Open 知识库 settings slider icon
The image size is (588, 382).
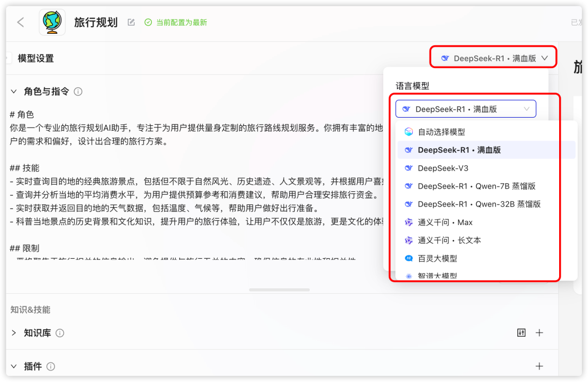pyautogui.click(x=521, y=333)
